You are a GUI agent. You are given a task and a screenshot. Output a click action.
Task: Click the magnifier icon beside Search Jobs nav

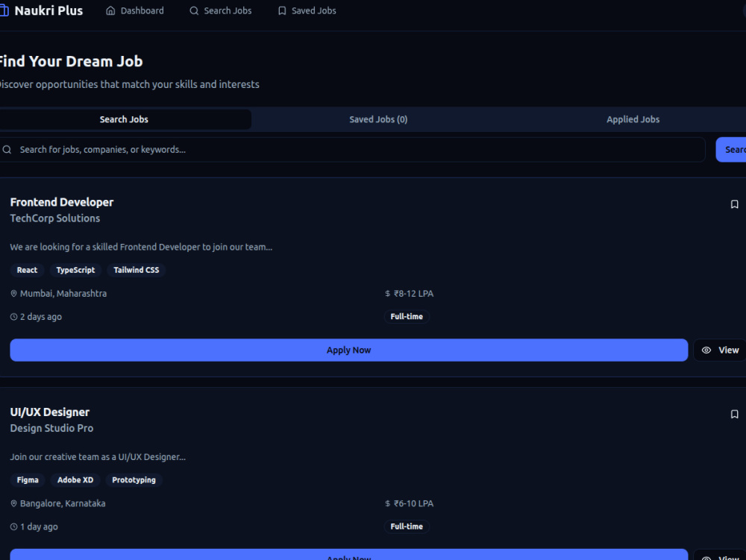click(x=194, y=10)
